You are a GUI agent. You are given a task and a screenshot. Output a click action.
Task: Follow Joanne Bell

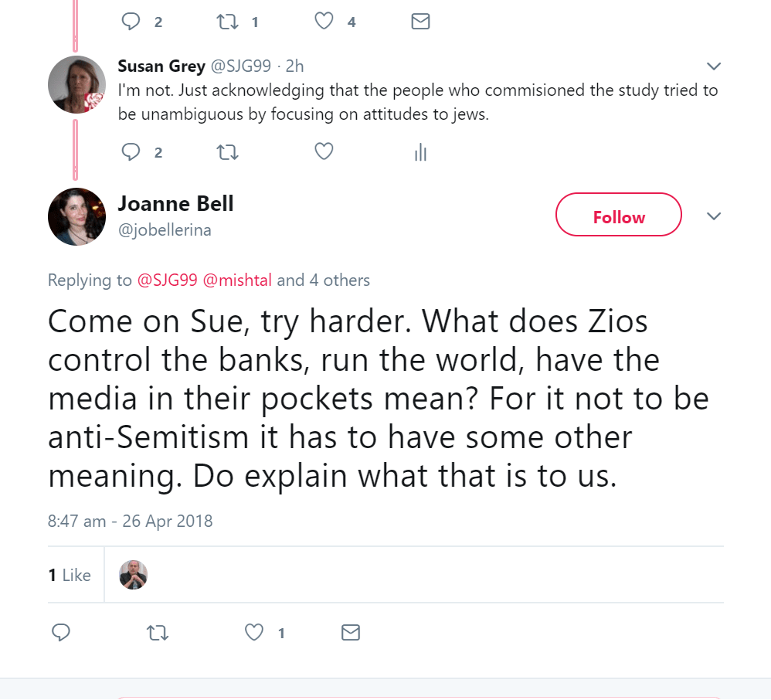(x=618, y=217)
